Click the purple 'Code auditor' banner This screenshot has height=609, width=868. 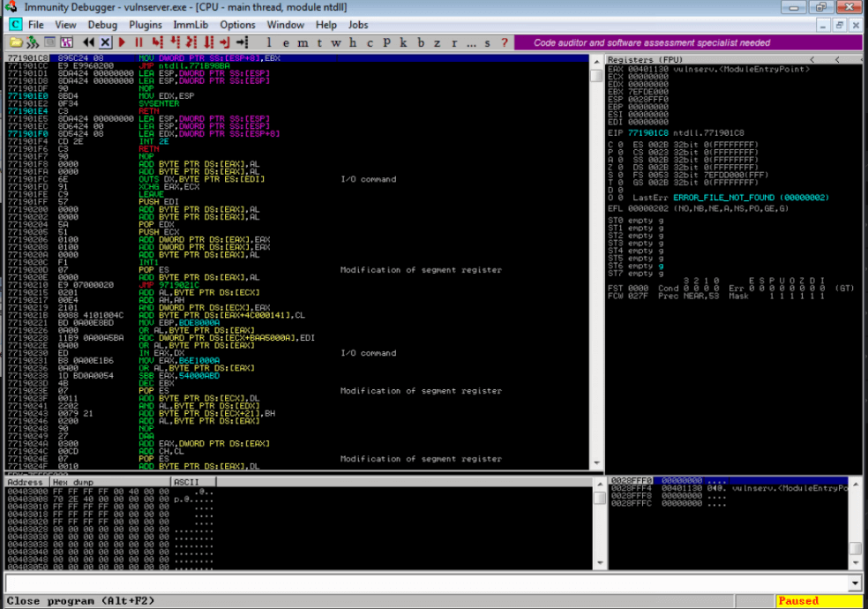(688, 42)
